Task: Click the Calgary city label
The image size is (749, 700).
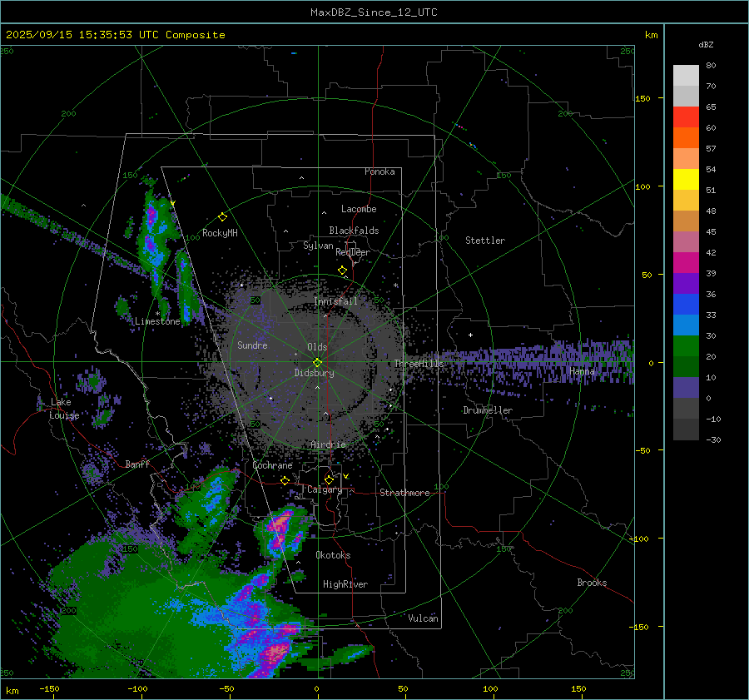Action: (325, 489)
